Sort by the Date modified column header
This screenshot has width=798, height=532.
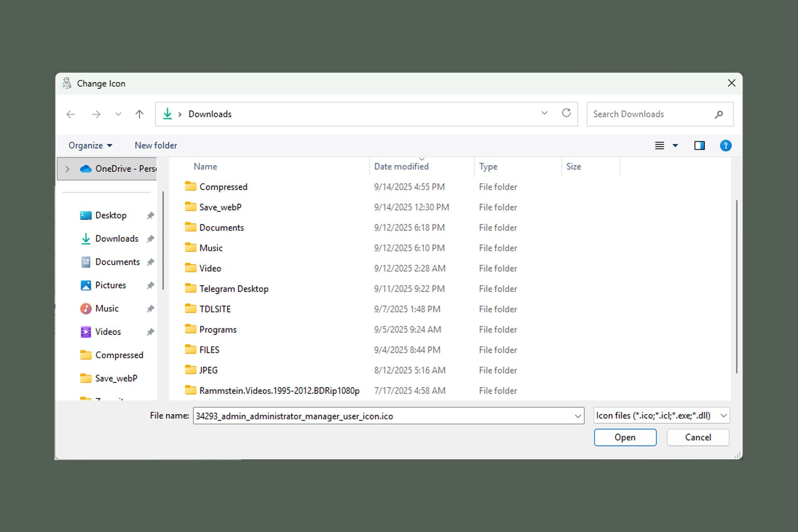[401, 167]
